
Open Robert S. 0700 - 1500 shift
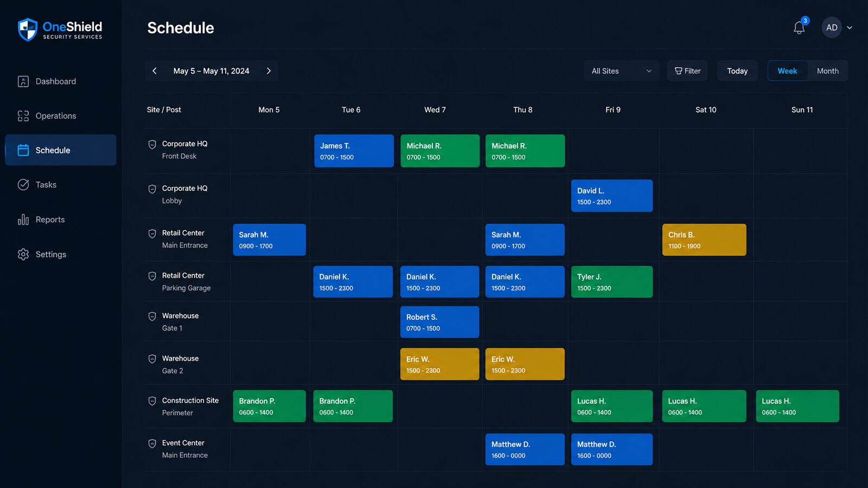click(440, 322)
